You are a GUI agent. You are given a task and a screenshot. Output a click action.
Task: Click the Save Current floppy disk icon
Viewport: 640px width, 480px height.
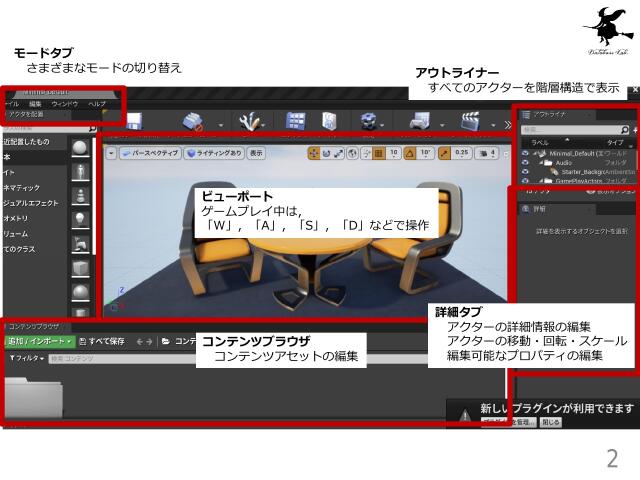pos(134,121)
